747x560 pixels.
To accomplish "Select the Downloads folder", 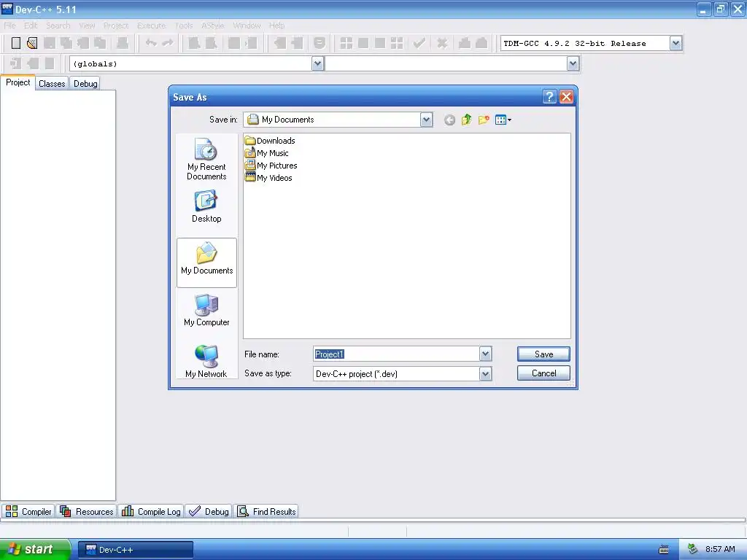I will point(270,141).
